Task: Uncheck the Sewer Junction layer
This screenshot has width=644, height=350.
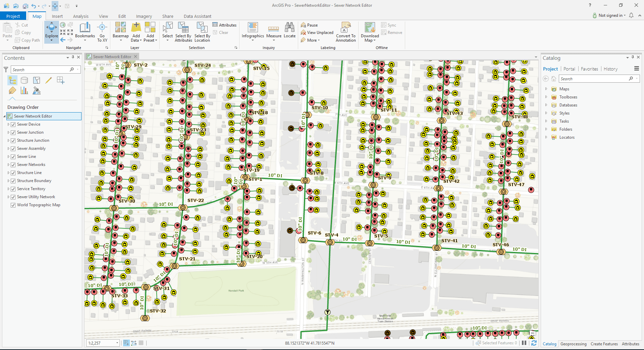Action: click(13, 132)
